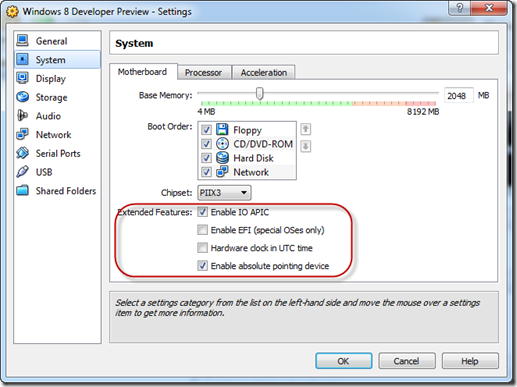Image resolution: width=517 pixels, height=387 pixels.
Task: Toggle Enable absolute pointing device checkbox
Action: [x=202, y=266]
